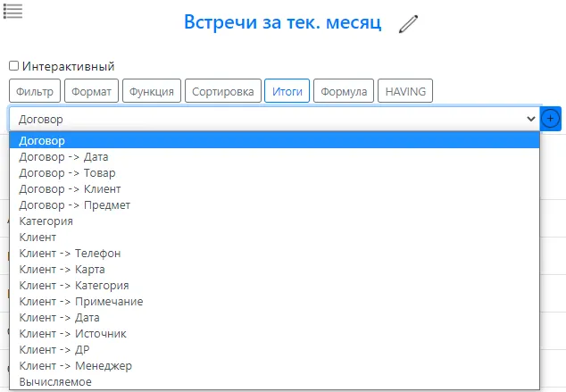Pick Договор -> Предмет option
Viewport: 566px width, 392px height.
pyautogui.click(x=274, y=204)
